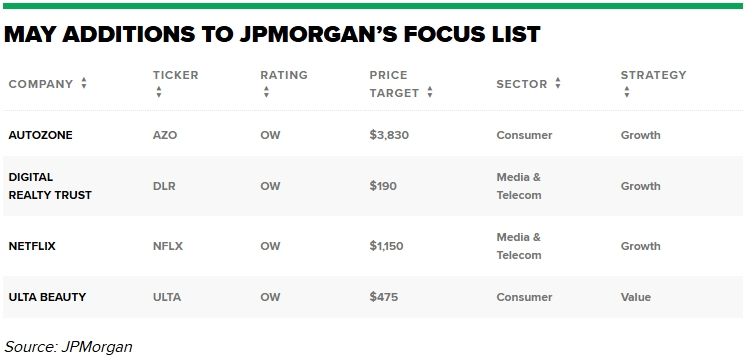Click sort arrows under Rating header

[x=266, y=92]
